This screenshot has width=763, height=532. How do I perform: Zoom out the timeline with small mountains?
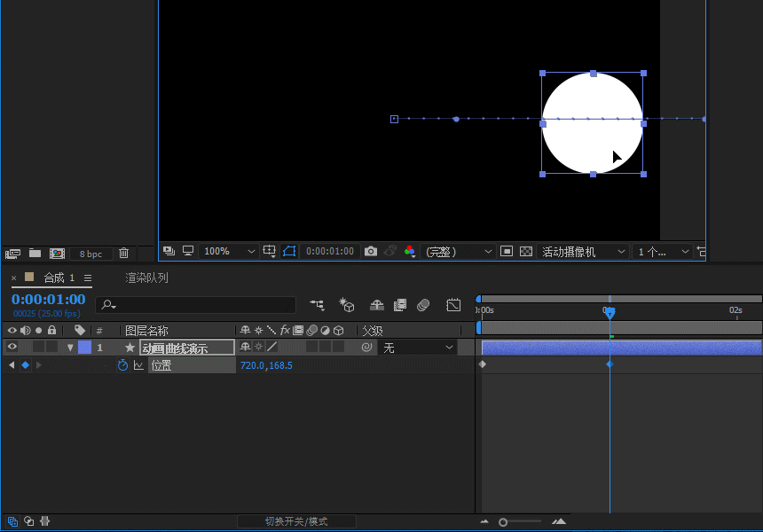484,521
